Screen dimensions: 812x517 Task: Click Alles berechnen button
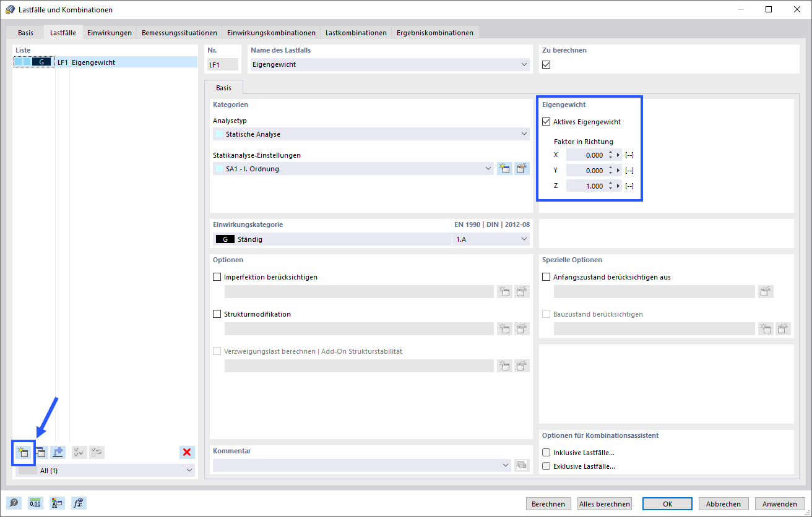[x=605, y=504]
